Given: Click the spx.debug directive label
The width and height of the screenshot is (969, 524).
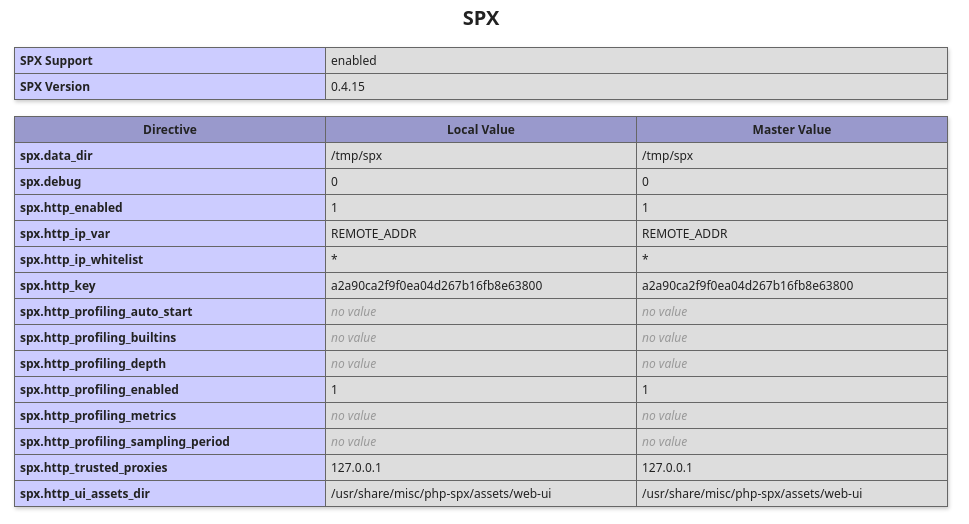Looking at the screenshot, I should tap(51, 182).
